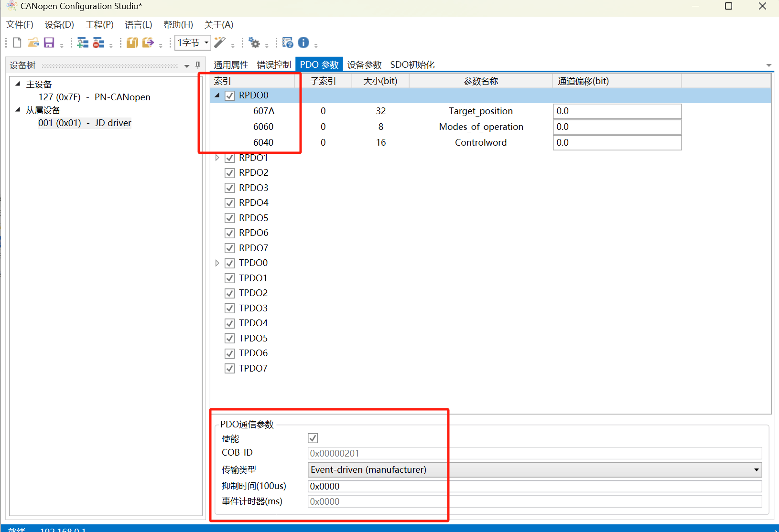Pin the device tree panel
Screen dimensions: 779x532
pos(198,65)
